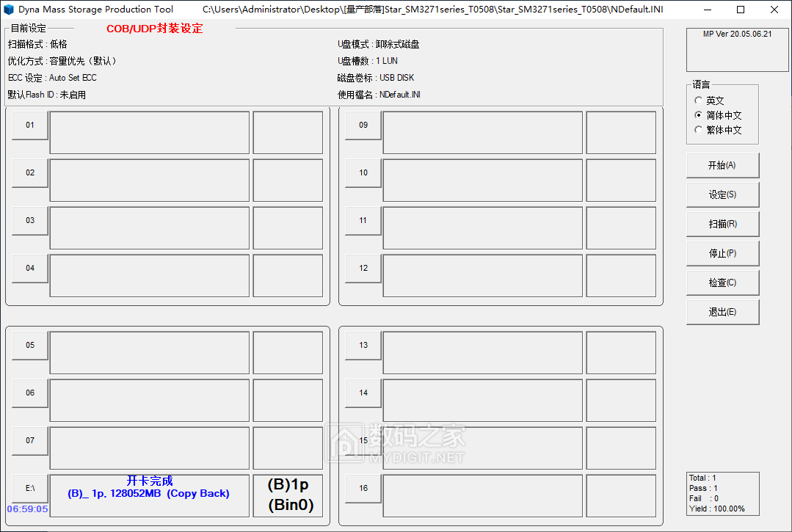Image resolution: width=792 pixels, height=532 pixels.
Task: Click port 01 slot button
Action: tap(30, 125)
